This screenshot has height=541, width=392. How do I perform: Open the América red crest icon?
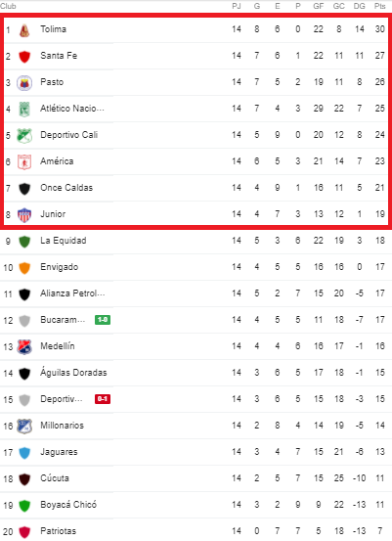pos(24,162)
